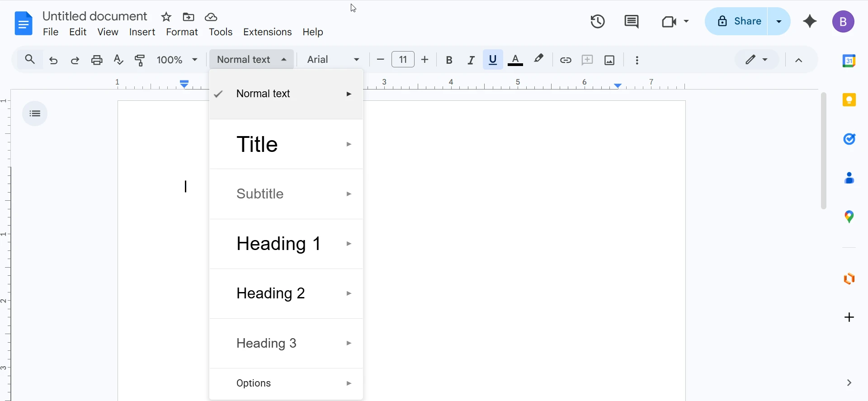Collapse the Normal text styles dropdown
The image size is (868, 401).
click(x=252, y=60)
